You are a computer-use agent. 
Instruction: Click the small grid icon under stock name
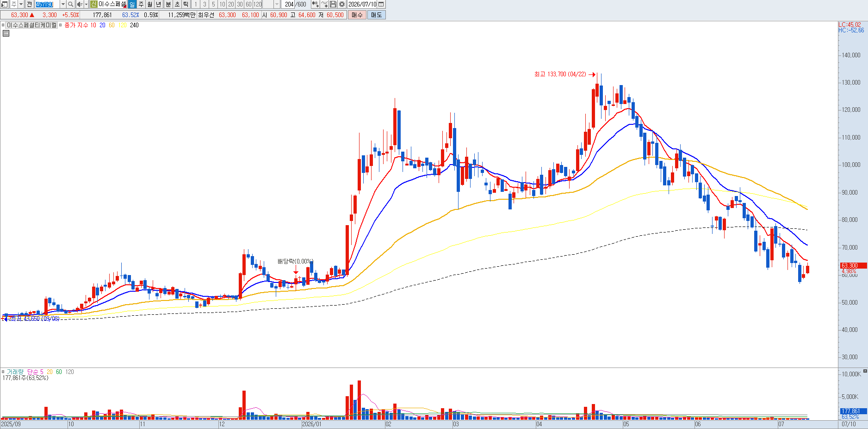click(6, 33)
